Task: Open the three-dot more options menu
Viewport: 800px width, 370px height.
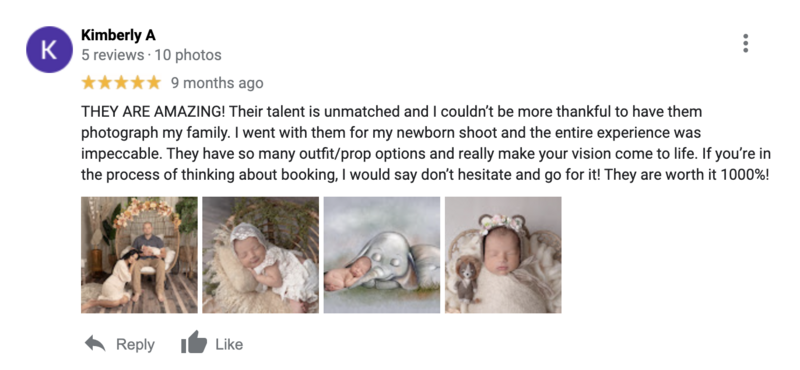Action: click(x=745, y=43)
